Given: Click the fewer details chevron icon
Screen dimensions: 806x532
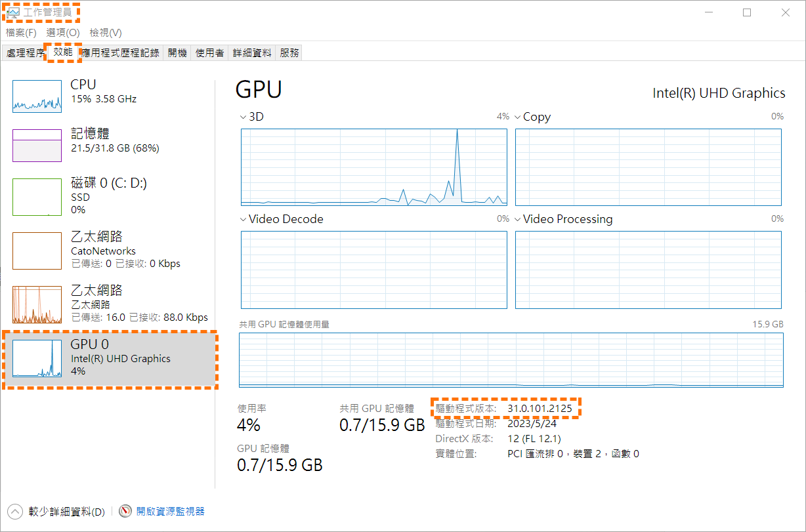Looking at the screenshot, I should tap(15, 512).
